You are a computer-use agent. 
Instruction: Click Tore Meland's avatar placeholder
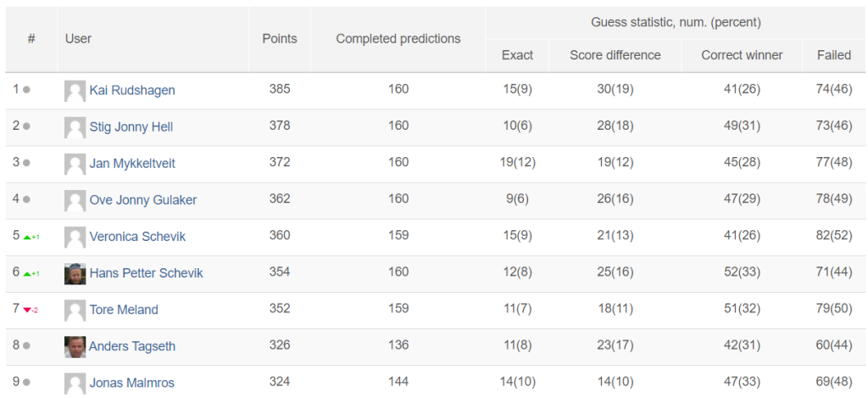pos(75,310)
